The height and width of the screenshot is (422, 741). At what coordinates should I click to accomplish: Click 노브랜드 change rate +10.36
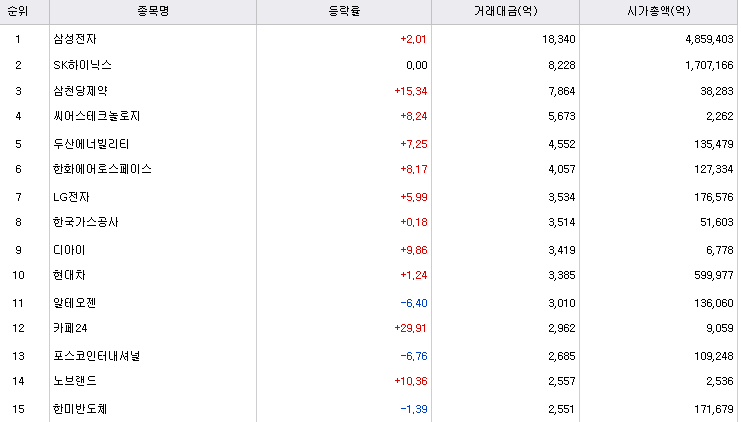pos(411,380)
